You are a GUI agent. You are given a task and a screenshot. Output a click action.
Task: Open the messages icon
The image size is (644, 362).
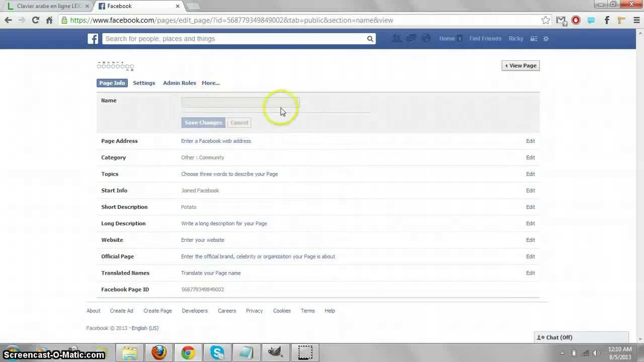tap(411, 39)
